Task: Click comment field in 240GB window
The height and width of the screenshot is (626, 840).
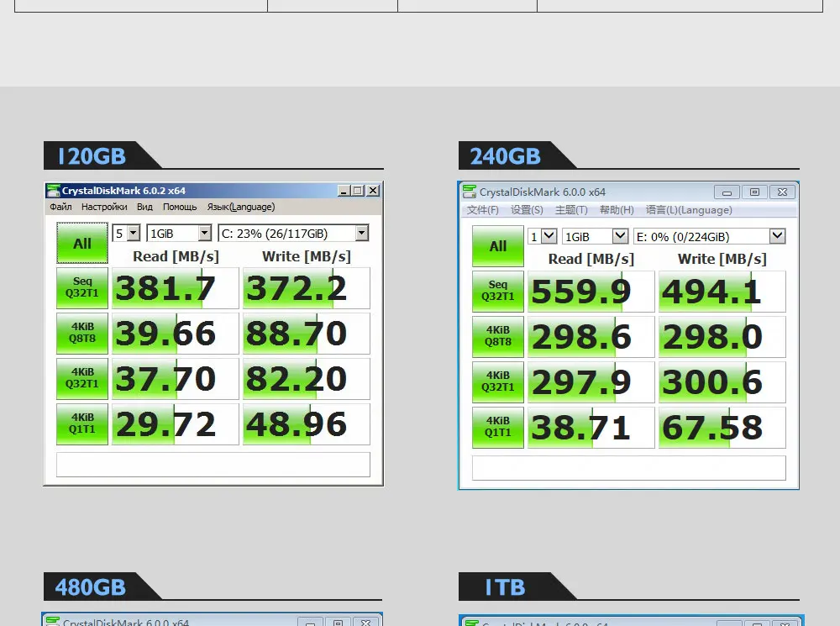Action: pyautogui.click(x=629, y=468)
